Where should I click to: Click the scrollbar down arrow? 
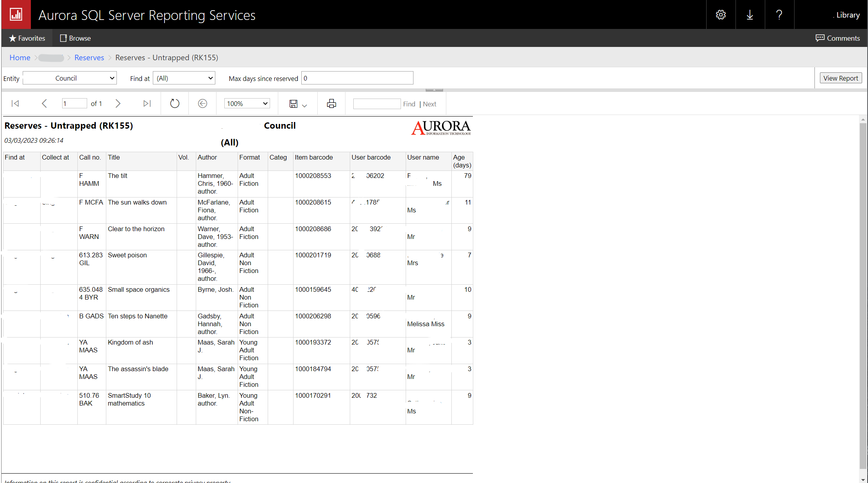[x=863, y=479]
